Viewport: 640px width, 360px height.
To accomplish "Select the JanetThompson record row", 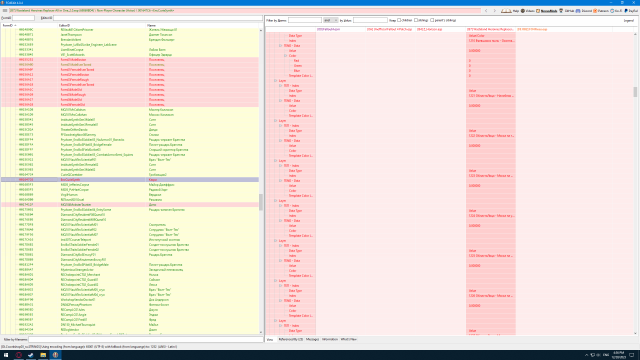I will click(130, 35).
